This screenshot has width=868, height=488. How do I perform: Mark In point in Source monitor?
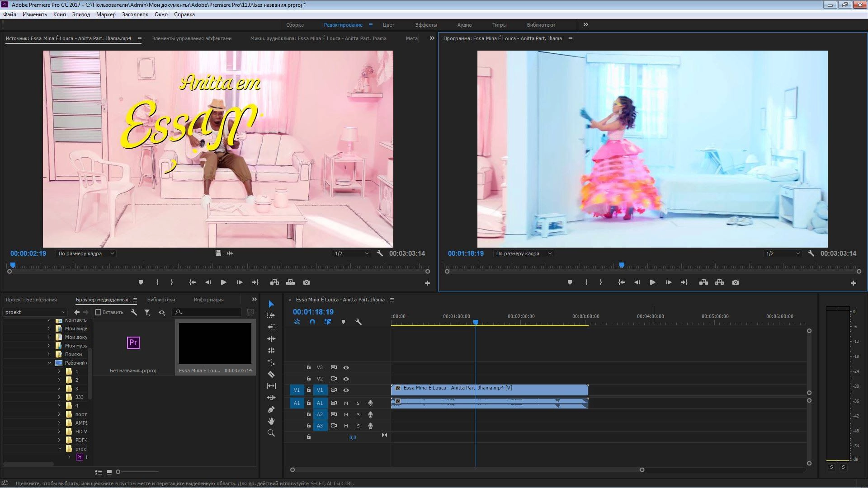(157, 282)
